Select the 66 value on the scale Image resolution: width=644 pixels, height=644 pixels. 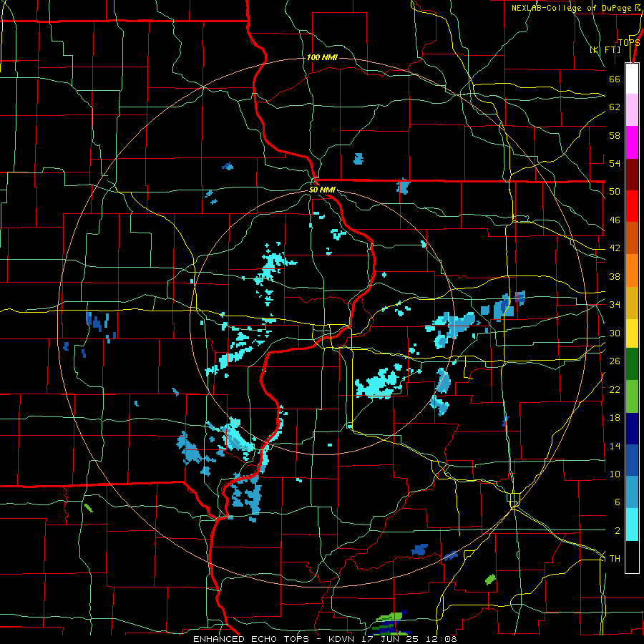coord(615,79)
